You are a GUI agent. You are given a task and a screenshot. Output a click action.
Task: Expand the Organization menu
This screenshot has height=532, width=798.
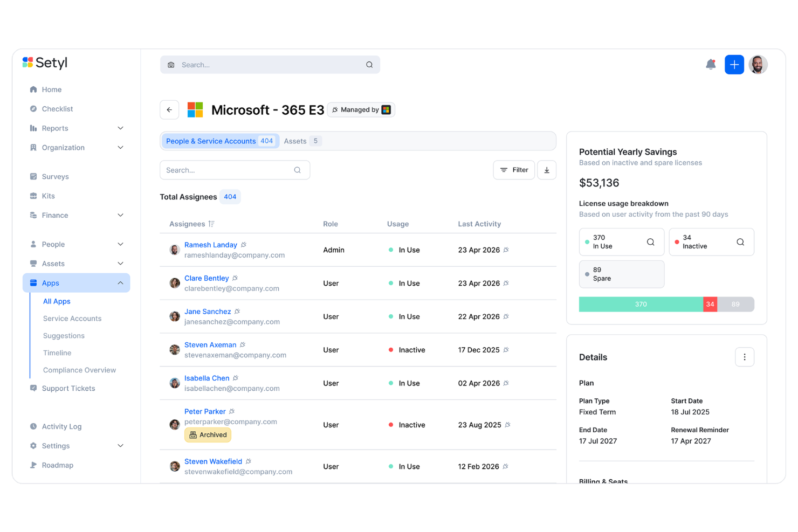click(121, 148)
